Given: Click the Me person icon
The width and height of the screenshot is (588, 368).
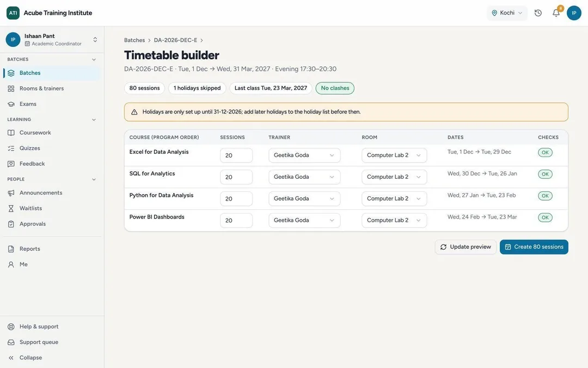Looking at the screenshot, I should pyautogui.click(x=11, y=264).
